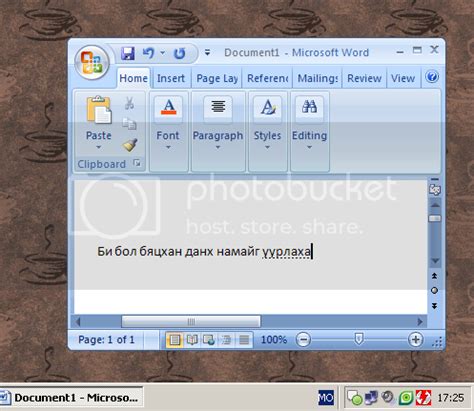Open the Mailings tab
This screenshot has height=411, width=474.
(x=318, y=78)
